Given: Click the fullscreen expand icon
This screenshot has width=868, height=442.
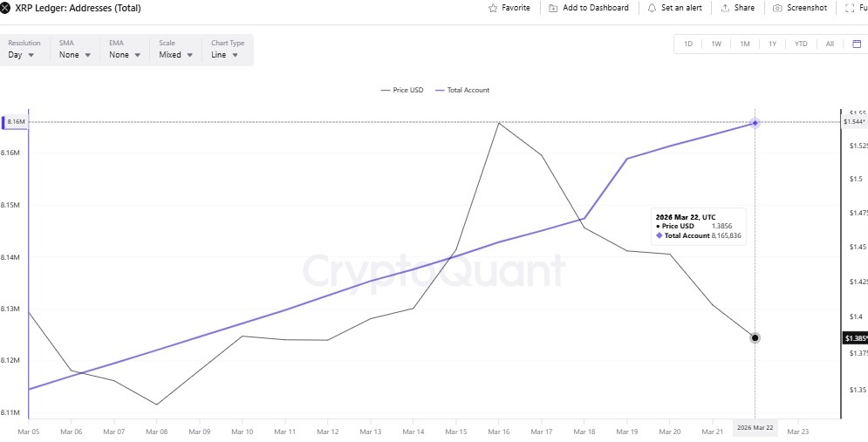Looking at the screenshot, I should pyautogui.click(x=851, y=8).
